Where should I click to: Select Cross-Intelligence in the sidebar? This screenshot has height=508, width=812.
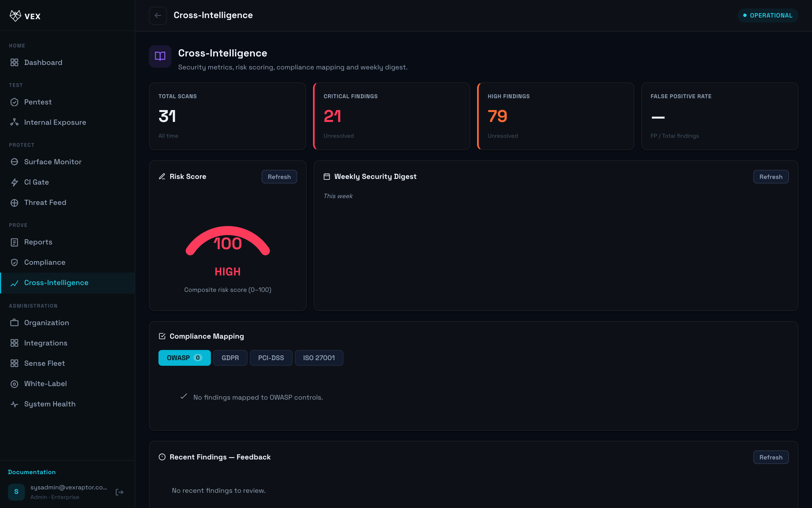click(x=67, y=283)
